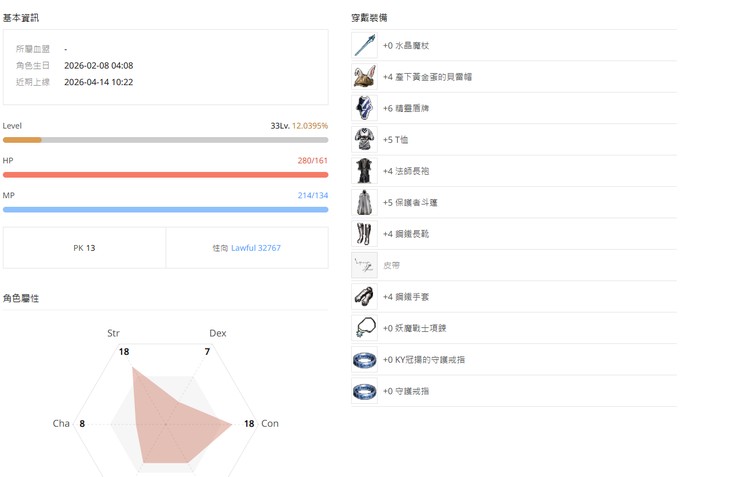Click the 法師長袍 robe icon
Viewport: 750px width, 477px height.
pyautogui.click(x=364, y=171)
